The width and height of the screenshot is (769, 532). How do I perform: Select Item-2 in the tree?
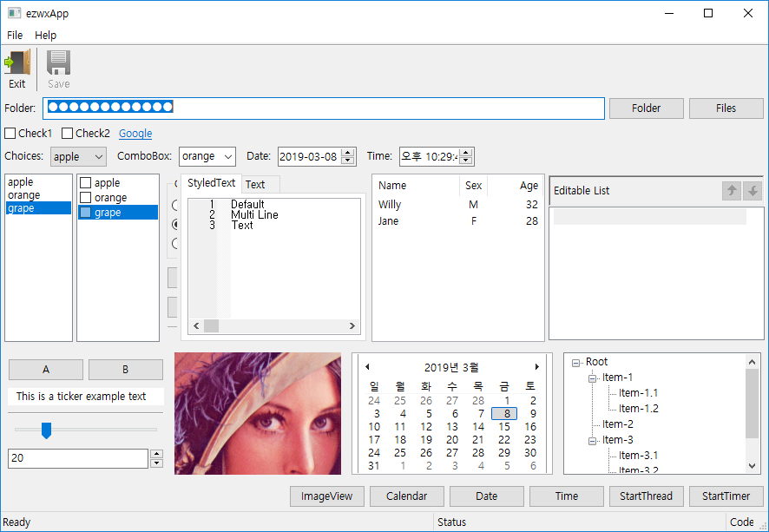tap(617, 424)
